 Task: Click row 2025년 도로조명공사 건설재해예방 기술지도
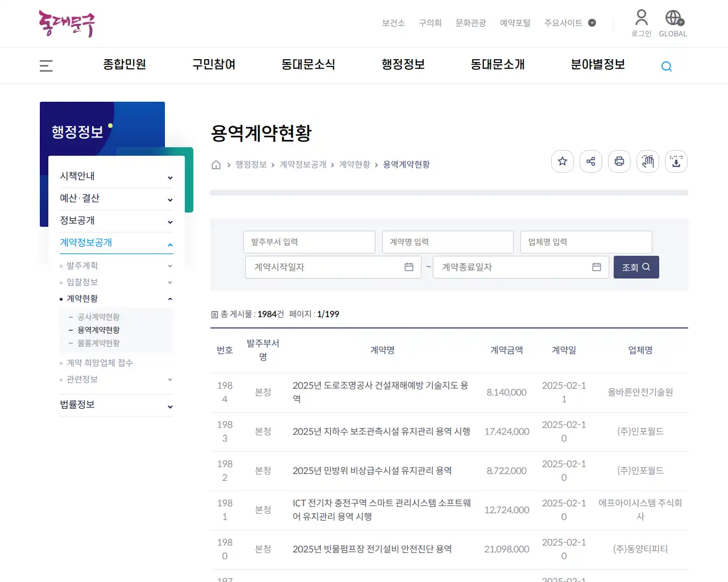[380, 392]
